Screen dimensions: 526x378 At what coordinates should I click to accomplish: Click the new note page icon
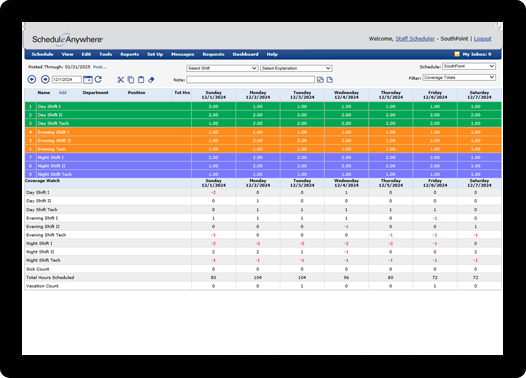pyautogui.click(x=330, y=80)
